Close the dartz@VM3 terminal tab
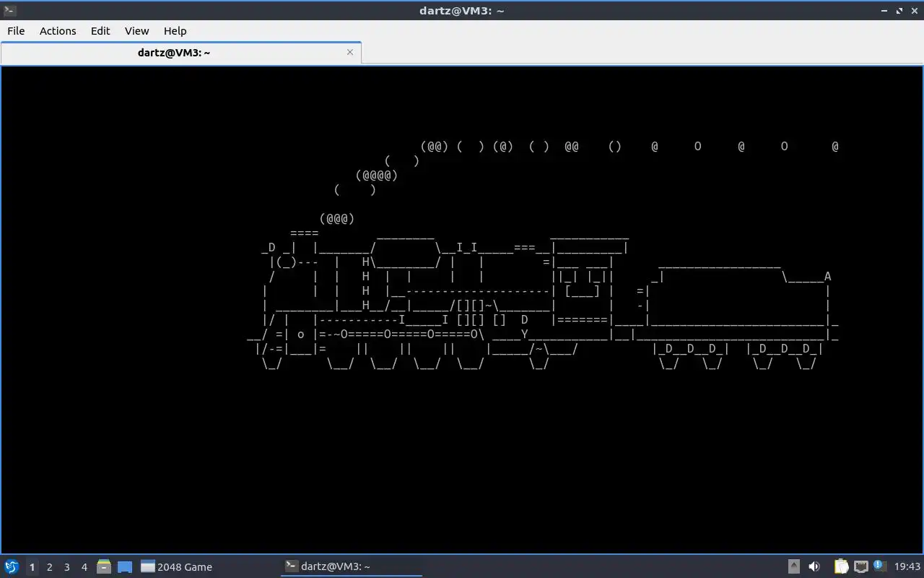This screenshot has width=924, height=578. click(x=350, y=52)
